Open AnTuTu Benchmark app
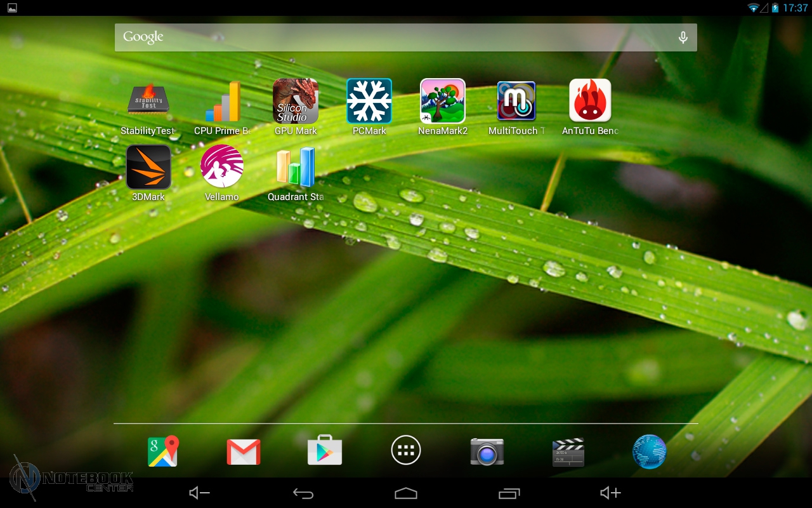The height and width of the screenshot is (508, 812). pyautogui.click(x=590, y=102)
